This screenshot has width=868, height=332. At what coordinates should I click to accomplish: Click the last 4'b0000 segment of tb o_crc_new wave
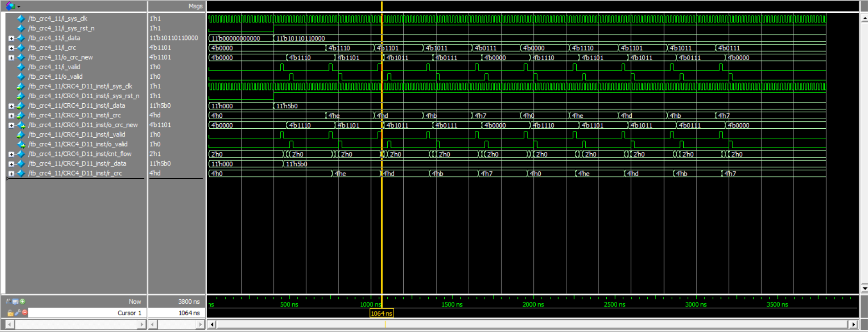(x=776, y=58)
